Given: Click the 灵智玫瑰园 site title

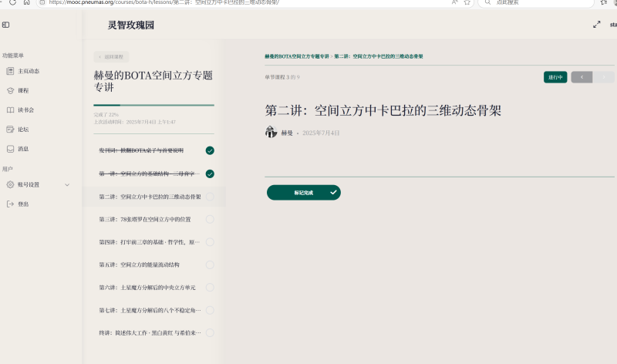Looking at the screenshot, I should pos(131,25).
